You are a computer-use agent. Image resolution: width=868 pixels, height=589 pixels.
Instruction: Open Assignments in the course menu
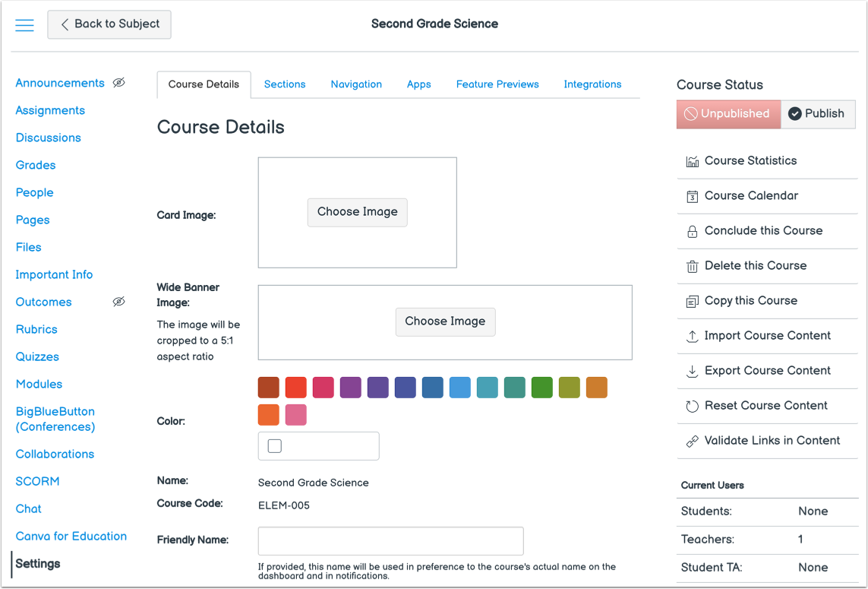(50, 110)
